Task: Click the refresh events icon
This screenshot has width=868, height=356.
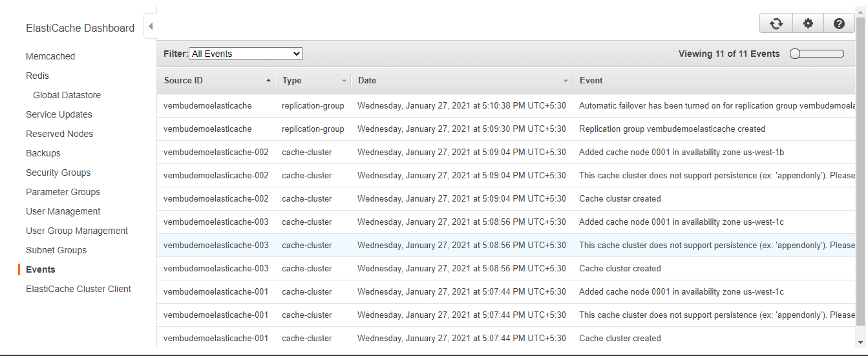Action: [x=776, y=23]
